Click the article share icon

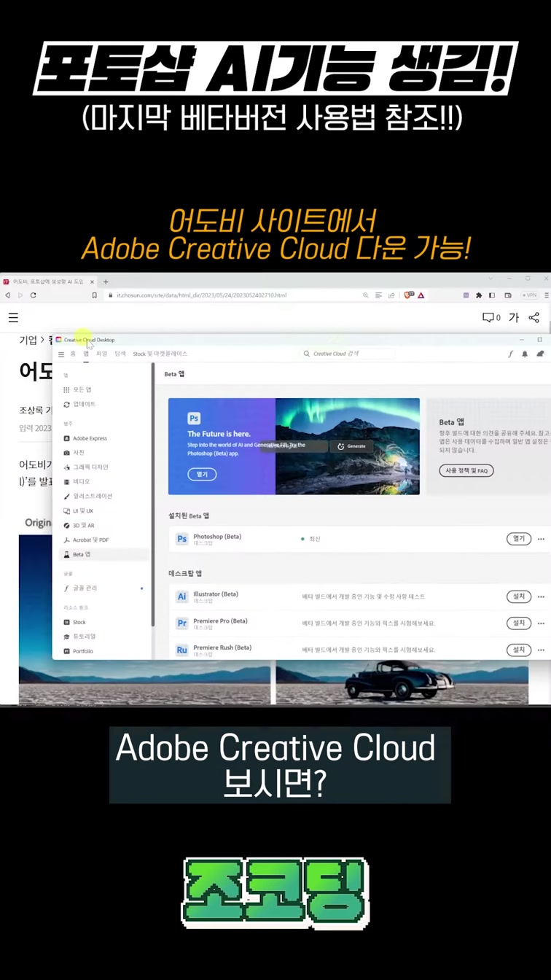534,317
